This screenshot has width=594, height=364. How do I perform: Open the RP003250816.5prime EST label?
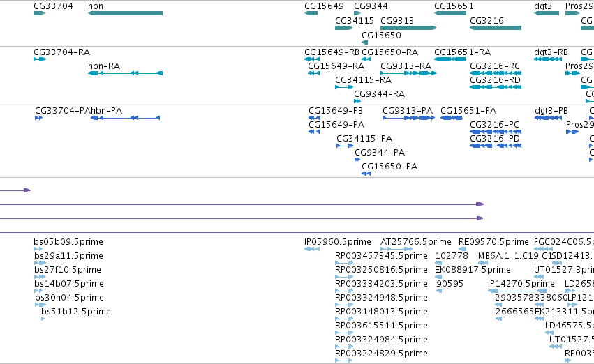[x=381, y=270]
